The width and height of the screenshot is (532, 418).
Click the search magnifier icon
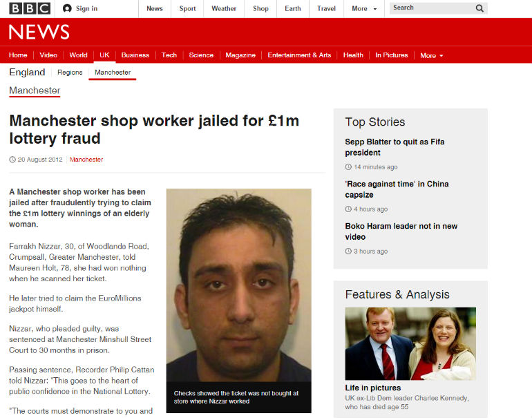point(479,8)
